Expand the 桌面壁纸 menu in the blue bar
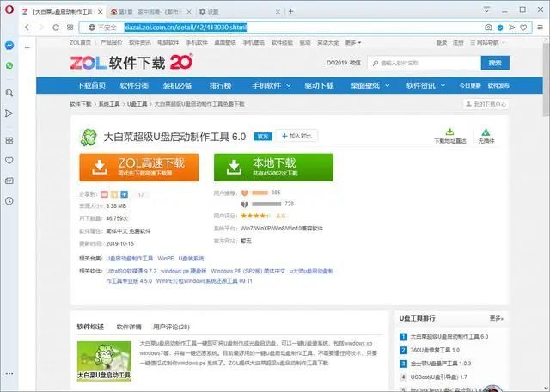The image size is (550, 392). pos(370,85)
